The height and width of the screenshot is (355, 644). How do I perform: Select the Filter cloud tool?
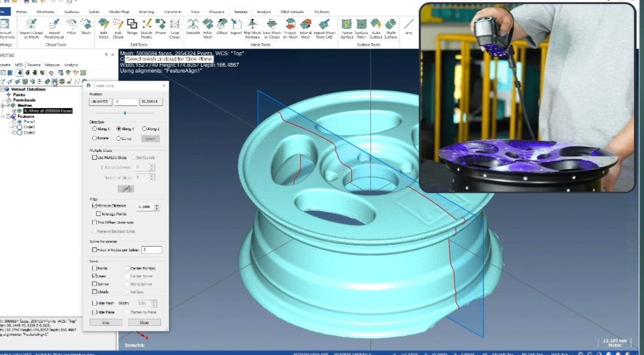tap(71, 27)
